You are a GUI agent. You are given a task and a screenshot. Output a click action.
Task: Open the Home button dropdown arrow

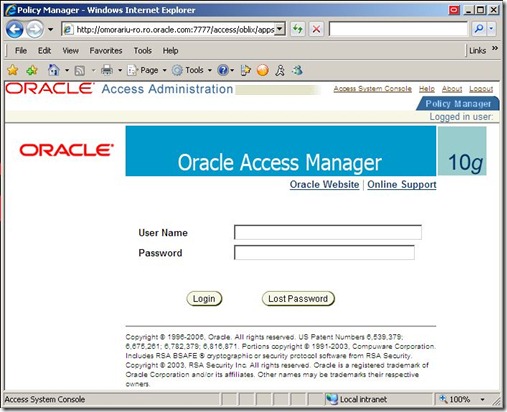(x=67, y=70)
